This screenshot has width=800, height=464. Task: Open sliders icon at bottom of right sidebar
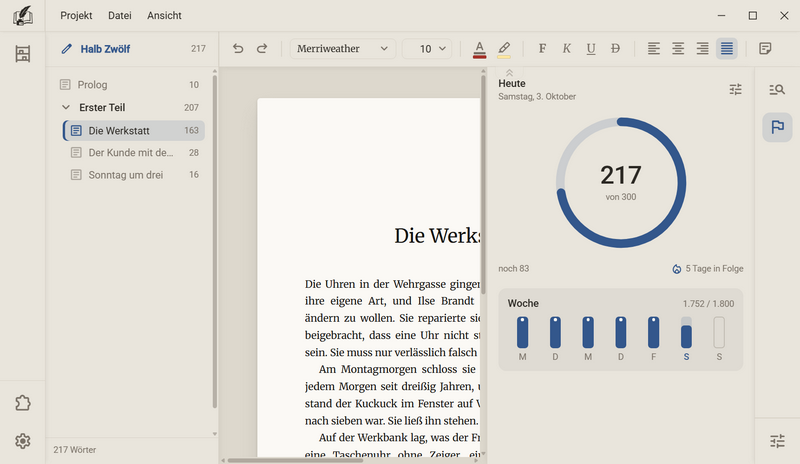click(777, 441)
